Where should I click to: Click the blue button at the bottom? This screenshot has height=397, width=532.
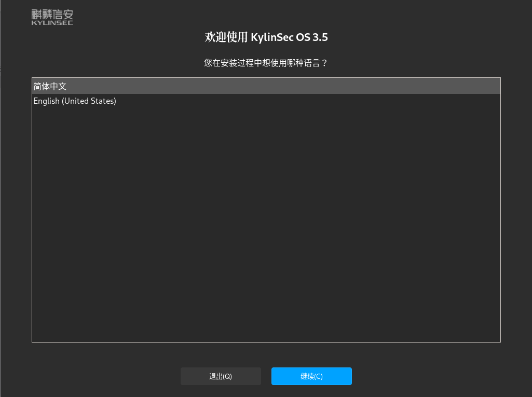311,376
